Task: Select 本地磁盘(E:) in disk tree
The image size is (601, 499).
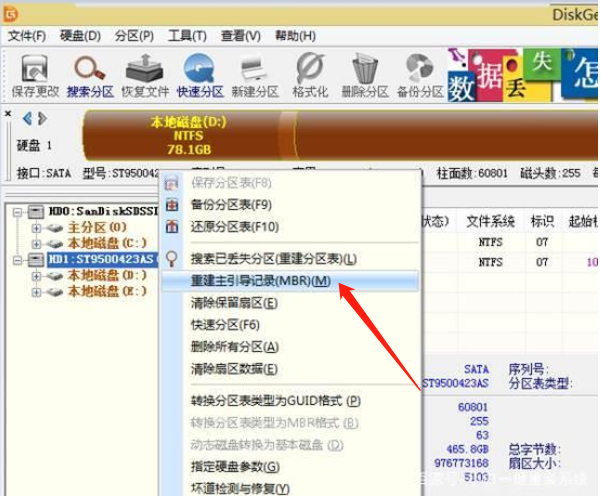Action: pos(107,292)
